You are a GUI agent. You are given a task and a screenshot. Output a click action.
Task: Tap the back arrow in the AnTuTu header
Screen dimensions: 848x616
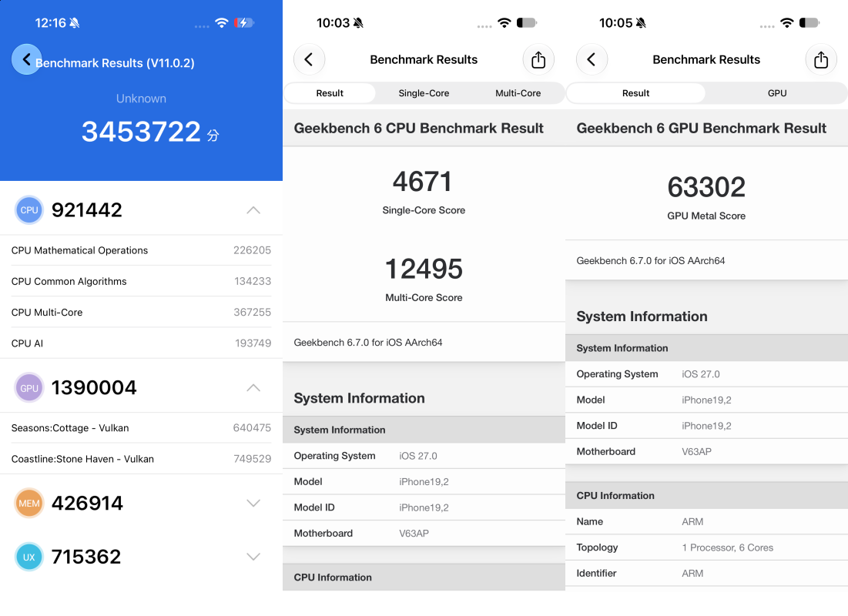point(26,59)
